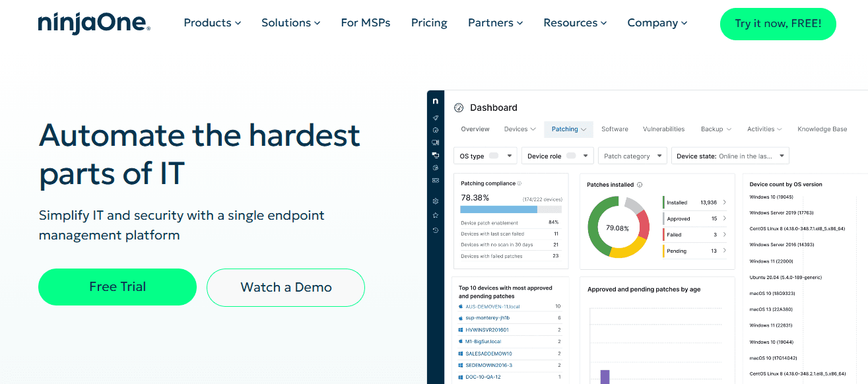Screen dimensions: 868x384
Task: Switch to the Vulnerabilities tab
Action: click(663, 129)
